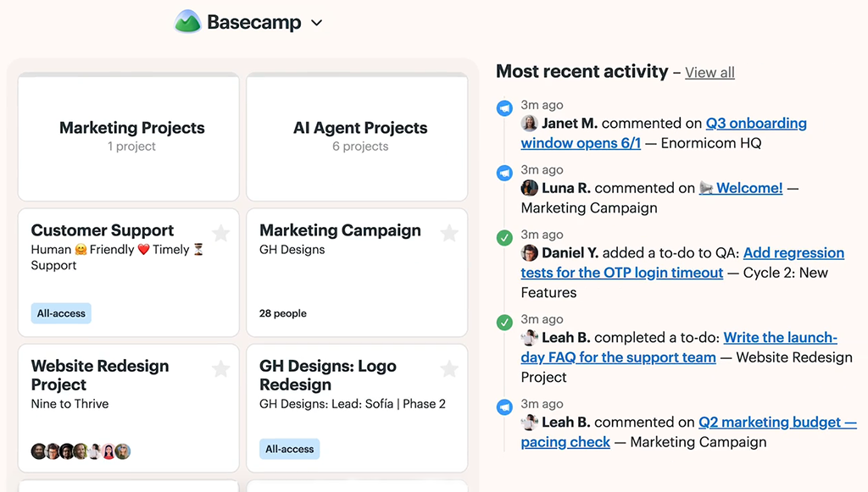Screen dimensions: 868x492
Task: Click '28 people' on Marketing Campaign card
Action: [x=283, y=313]
